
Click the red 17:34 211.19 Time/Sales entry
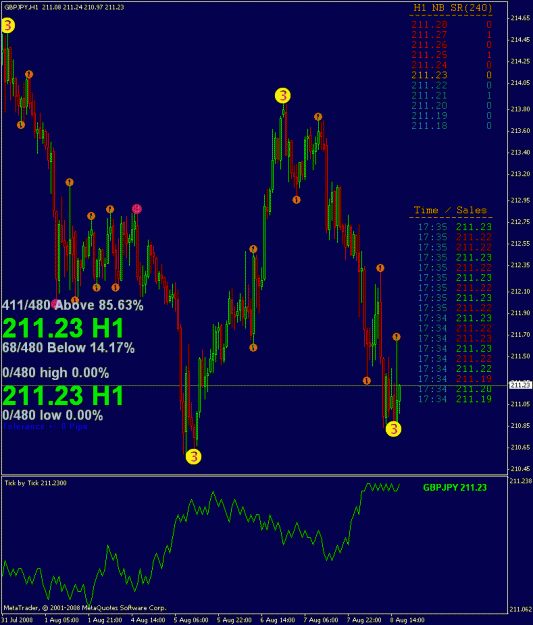[455, 379]
